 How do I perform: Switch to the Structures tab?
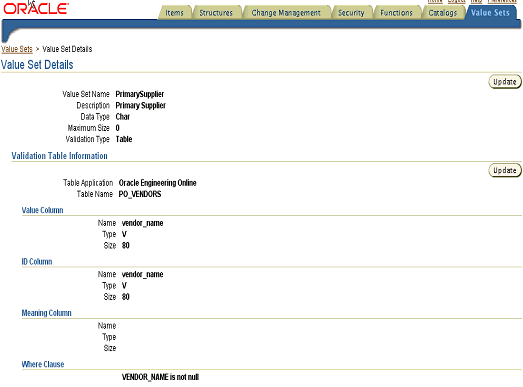coord(216,13)
